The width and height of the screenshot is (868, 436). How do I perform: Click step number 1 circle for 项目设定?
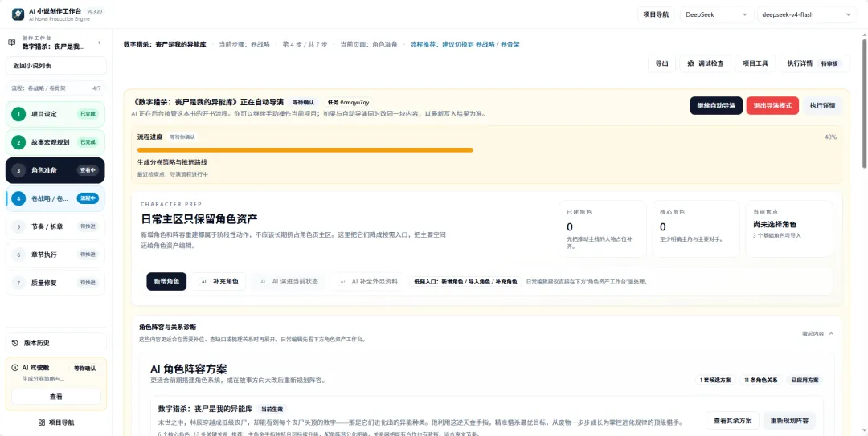[x=18, y=115]
